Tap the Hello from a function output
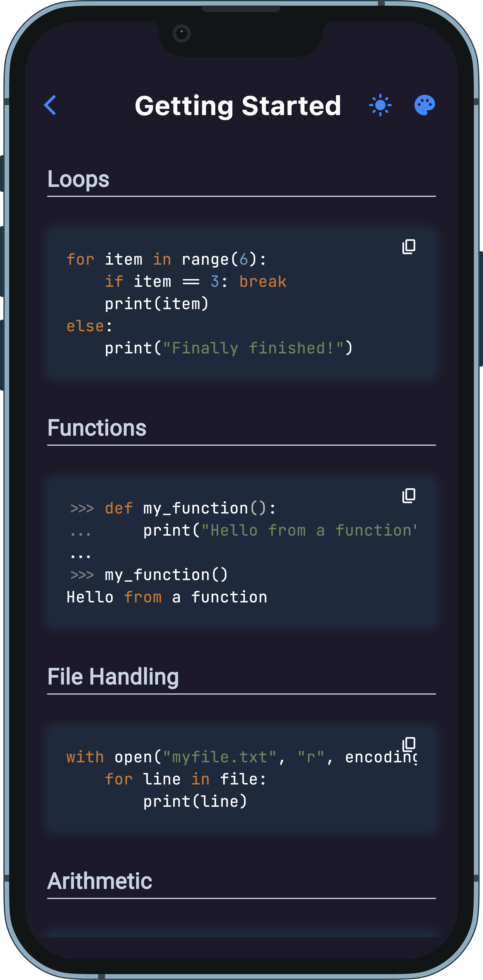 coord(167,597)
